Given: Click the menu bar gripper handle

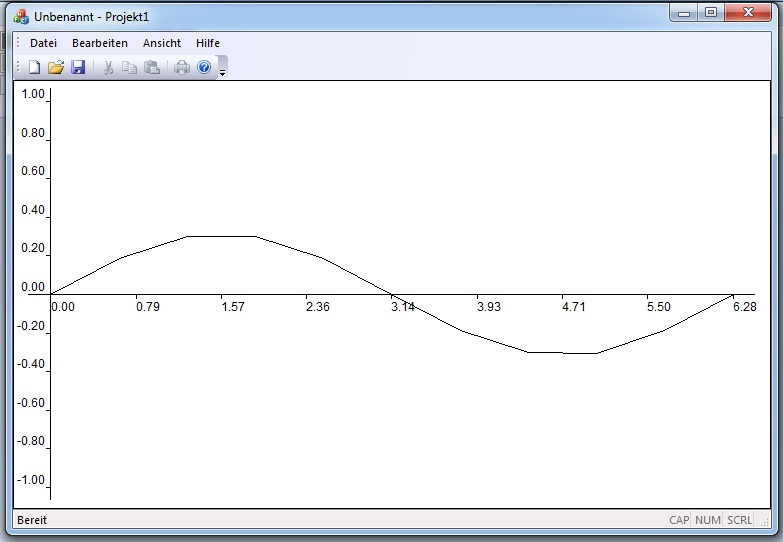Looking at the screenshot, I should 18,42.
